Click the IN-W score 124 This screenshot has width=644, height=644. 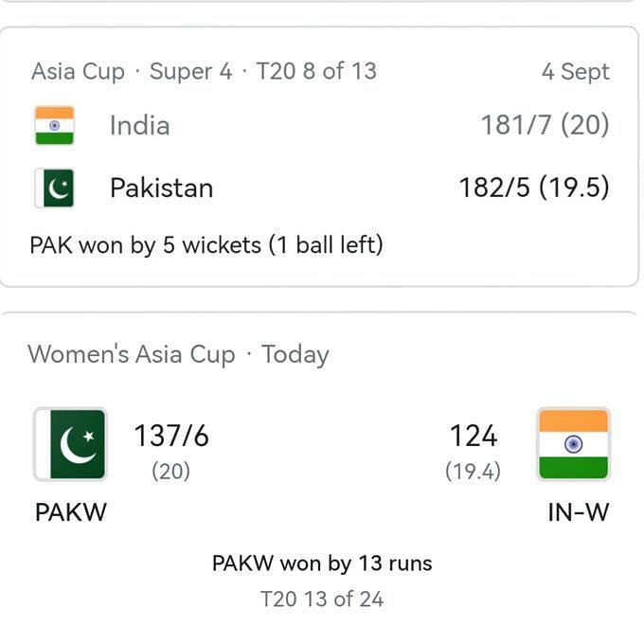pos(474,436)
